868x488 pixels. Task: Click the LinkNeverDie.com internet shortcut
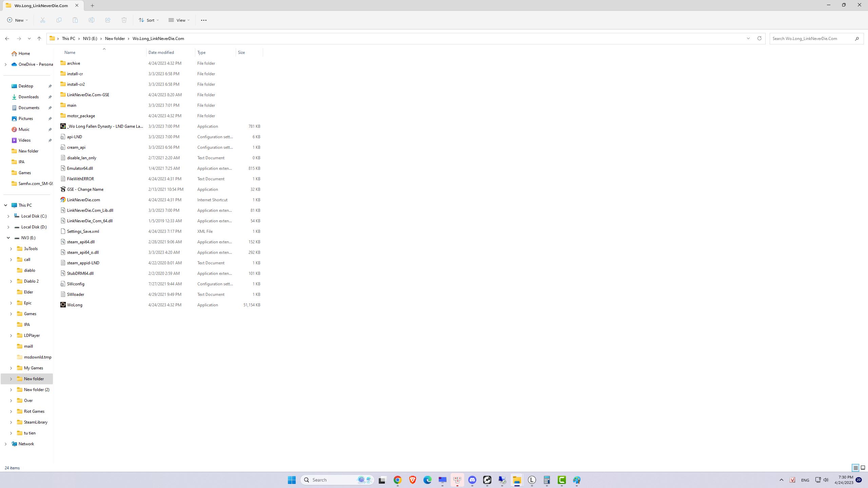pyautogui.click(x=83, y=200)
